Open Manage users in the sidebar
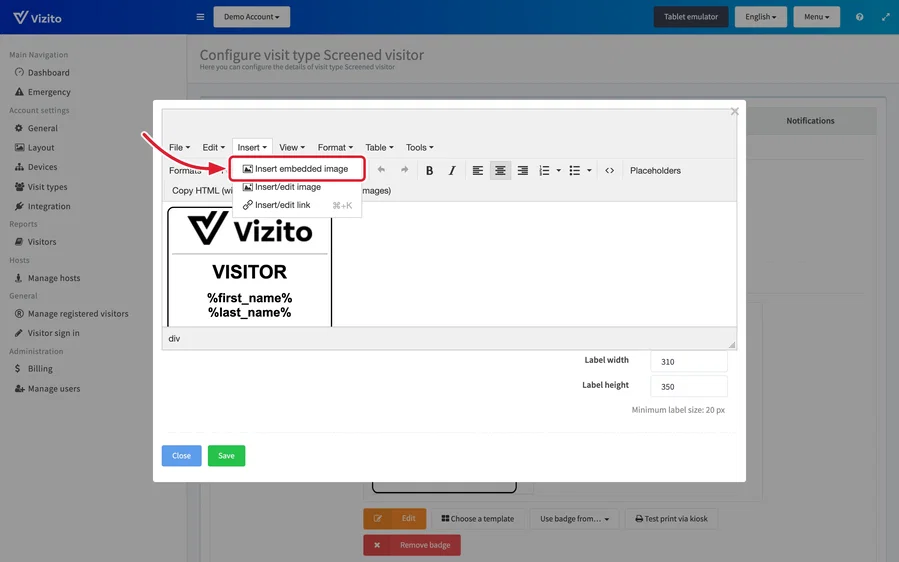This screenshot has height=562, width=899. [47, 389]
